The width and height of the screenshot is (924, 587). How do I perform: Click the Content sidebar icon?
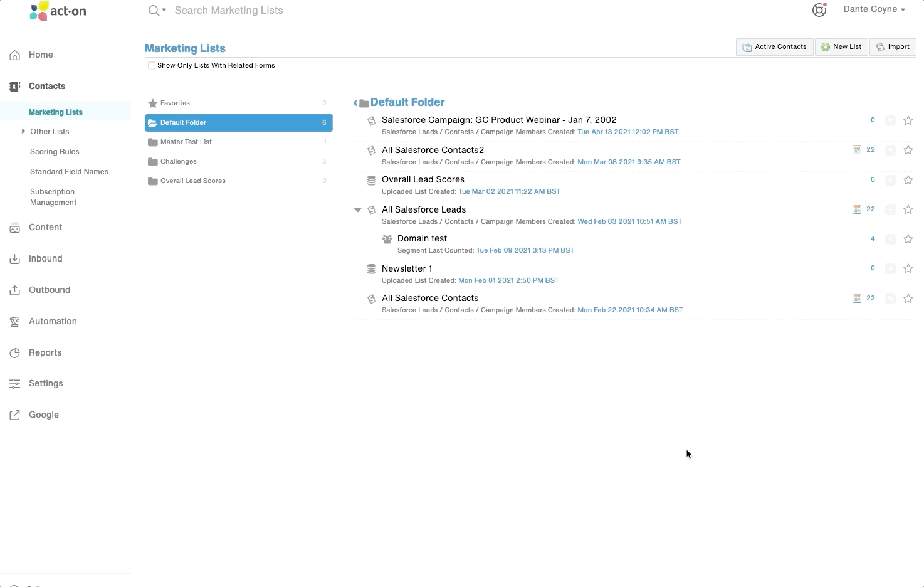(15, 228)
